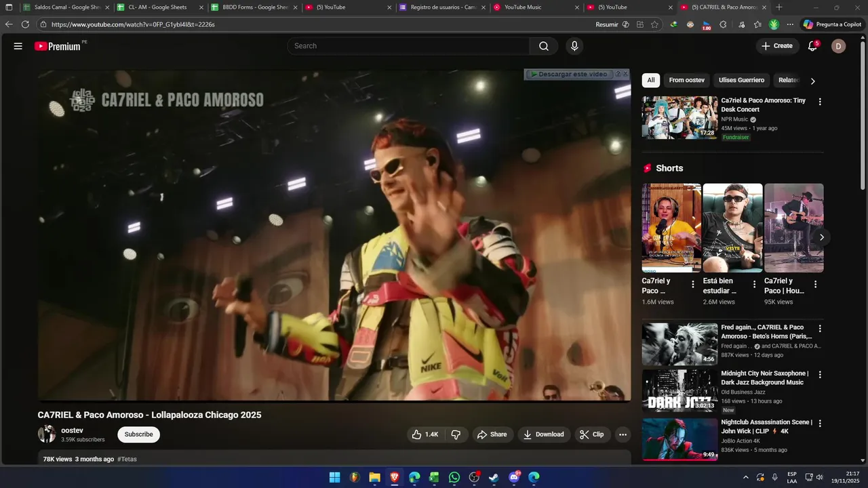Show hidden system tray icons
The height and width of the screenshot is (488, 868).
click(x=746, y=477)
